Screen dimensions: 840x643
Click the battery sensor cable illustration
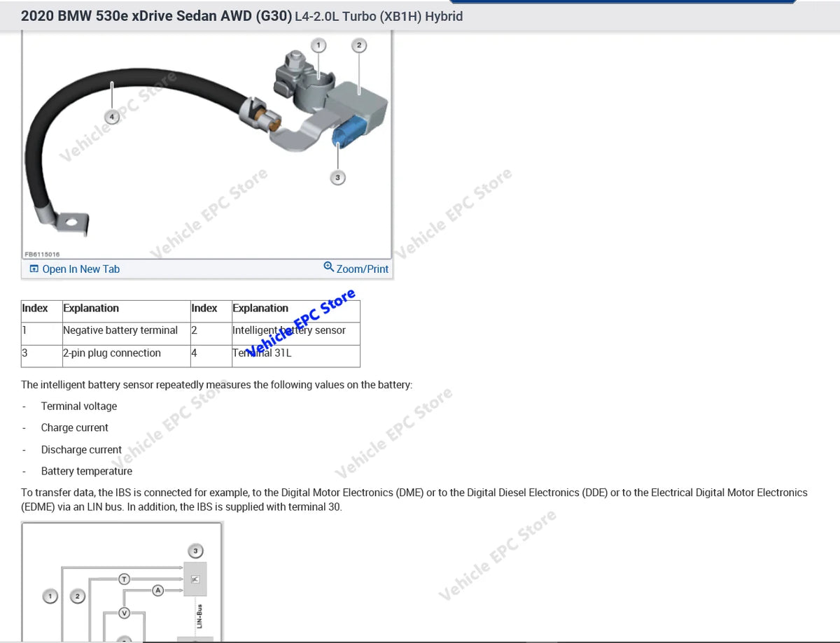[206, 143]
